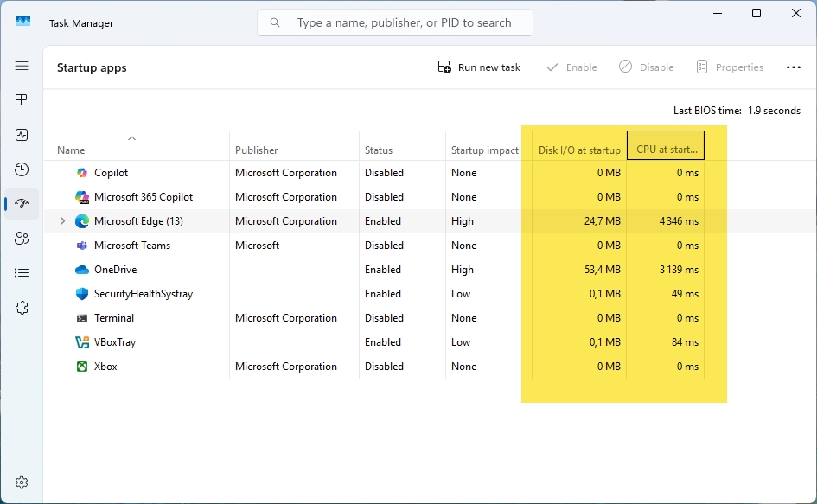
Task: Open Task Manager settings gear
Action: [x=22, y=482]
